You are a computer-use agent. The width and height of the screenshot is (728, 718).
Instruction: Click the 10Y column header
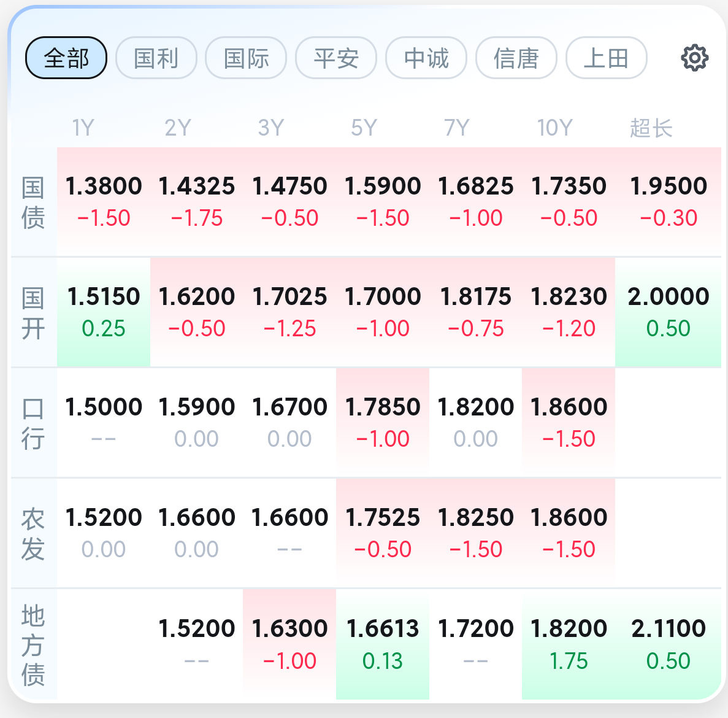tap(555, 128)
